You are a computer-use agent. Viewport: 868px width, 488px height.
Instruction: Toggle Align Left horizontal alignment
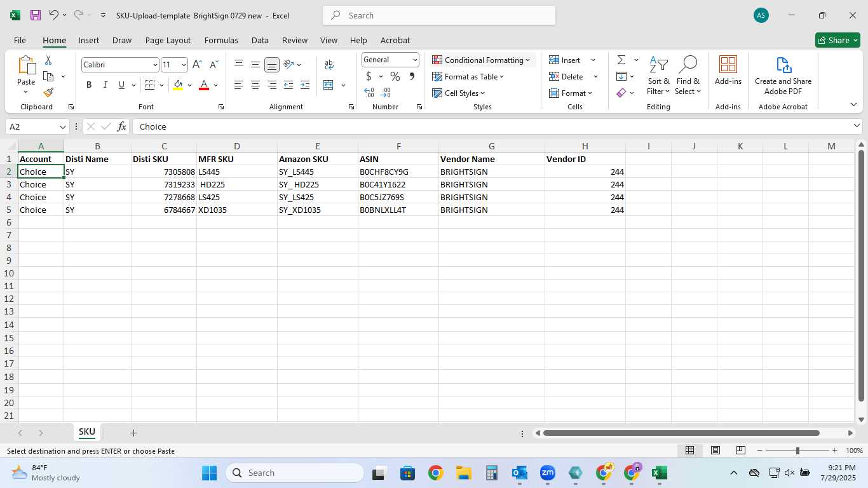coord(238,85)
